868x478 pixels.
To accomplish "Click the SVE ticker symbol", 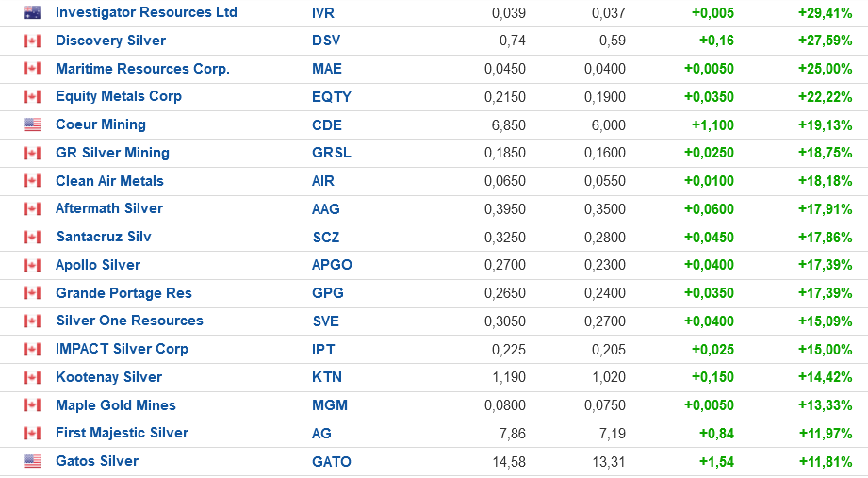I will click(x=326, y=321).
